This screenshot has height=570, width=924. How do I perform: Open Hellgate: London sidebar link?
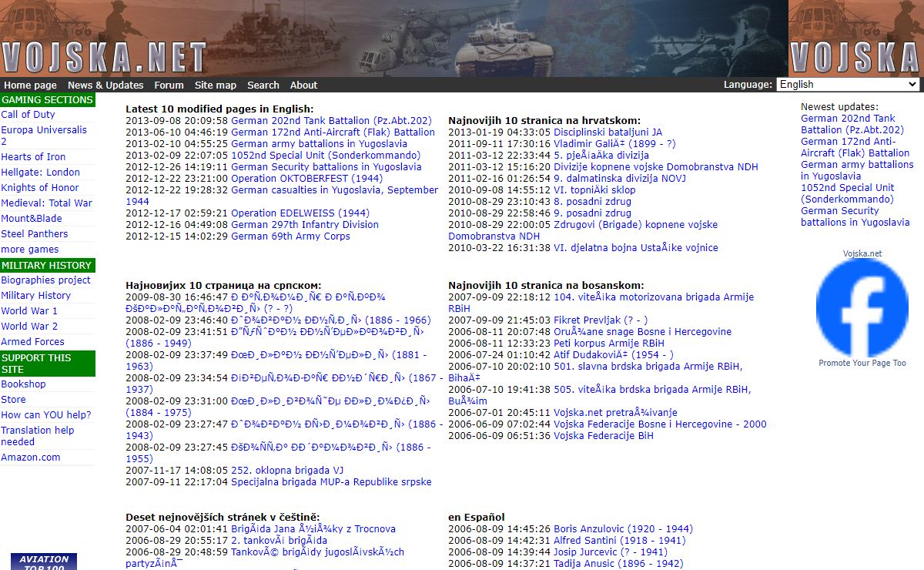(40, 173)
